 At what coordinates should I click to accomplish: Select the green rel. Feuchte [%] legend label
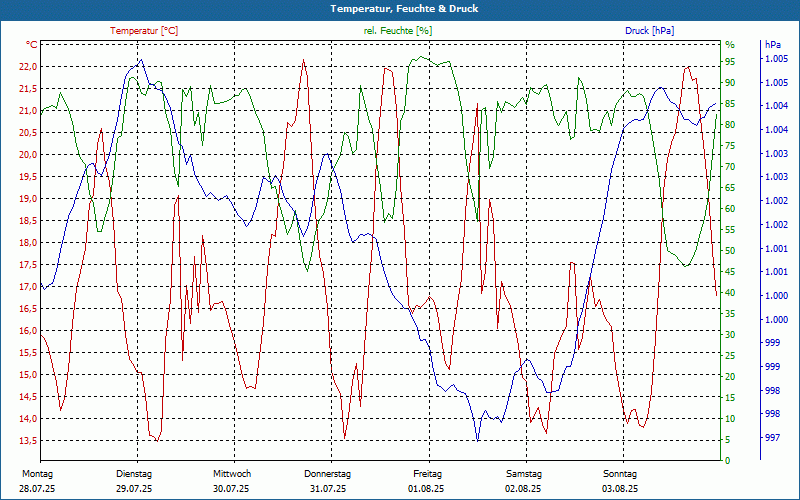pos(397,31)
